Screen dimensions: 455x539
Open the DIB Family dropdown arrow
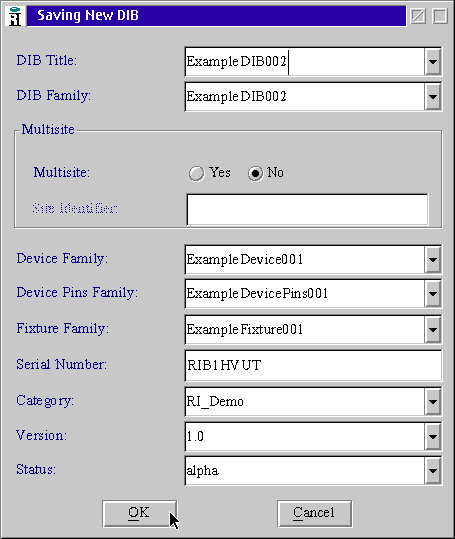pyautogui.click(x=433, y=96)
